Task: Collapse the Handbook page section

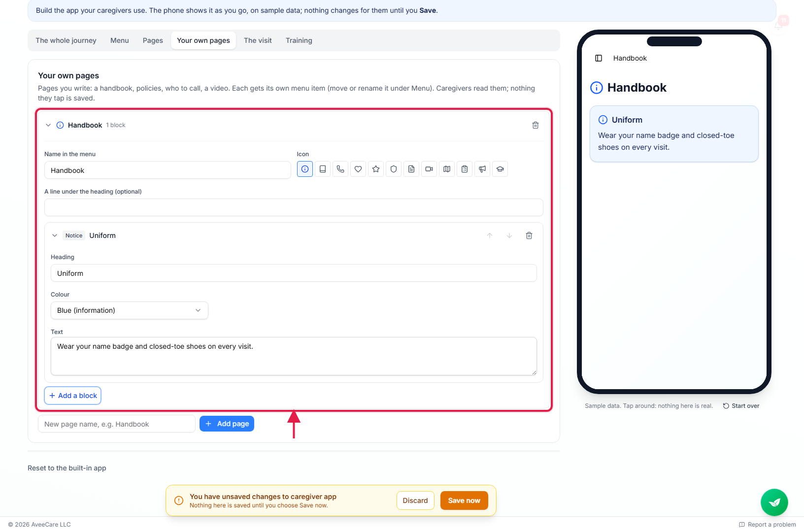Action: pyautogui.click(x=48, y=125)
